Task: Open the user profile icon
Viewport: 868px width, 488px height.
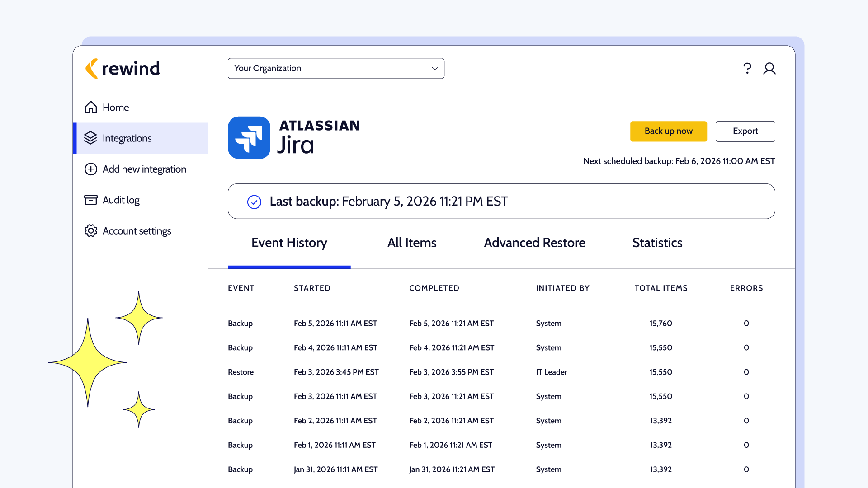Action: (769, 68)
